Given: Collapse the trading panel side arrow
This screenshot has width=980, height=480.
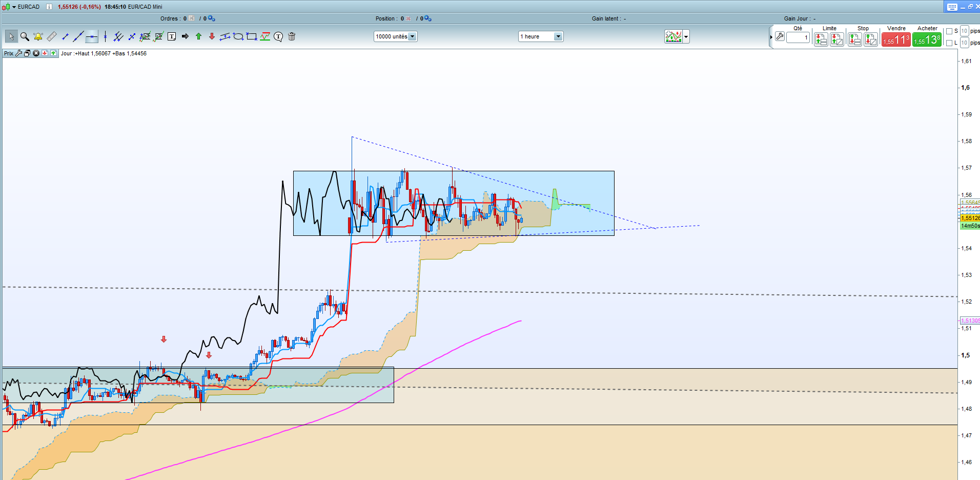Looking at the screenshot, I should coord(771,37).
